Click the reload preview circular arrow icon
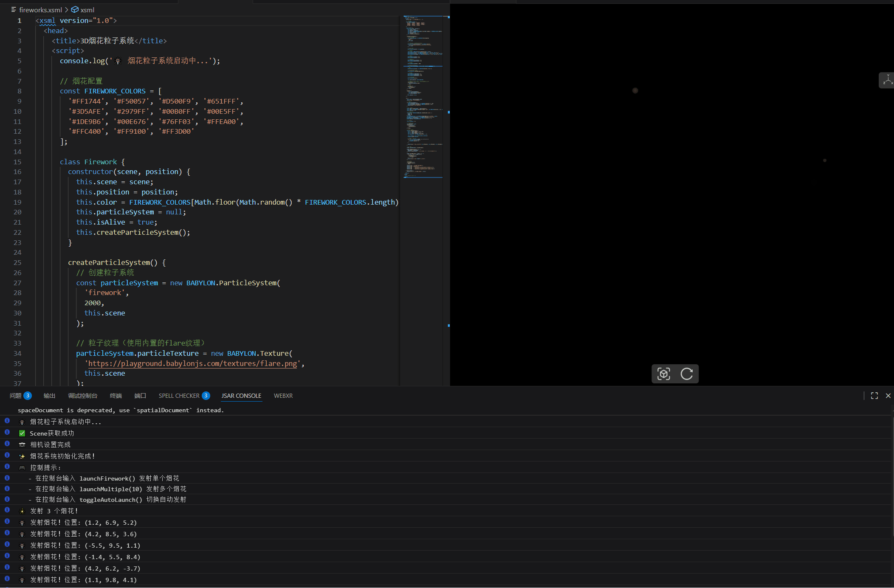Image resolution: width=894 pixels, height=588 pixels. tap(686, 374)
